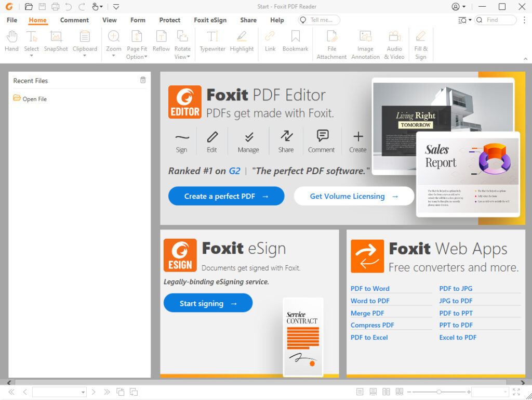Switch to facing pages view layout

coord(386,392)
